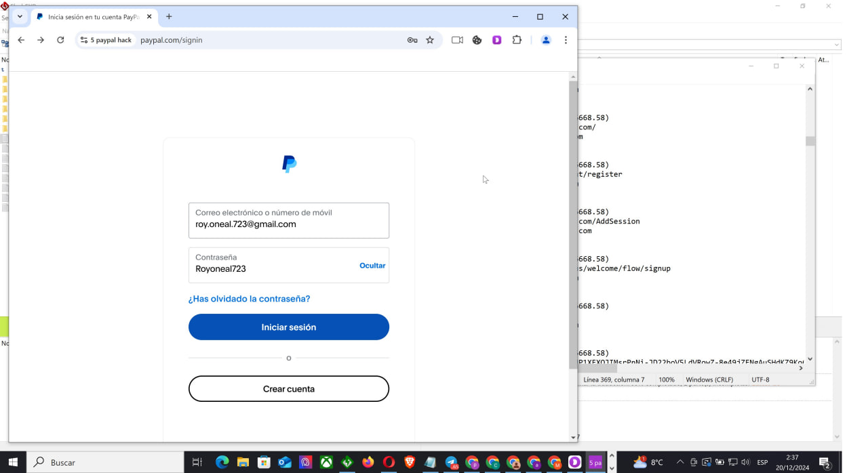Open Microsoft Store from taskbar
The height and width of the screenshot is (473, 868).
(264, 462)
